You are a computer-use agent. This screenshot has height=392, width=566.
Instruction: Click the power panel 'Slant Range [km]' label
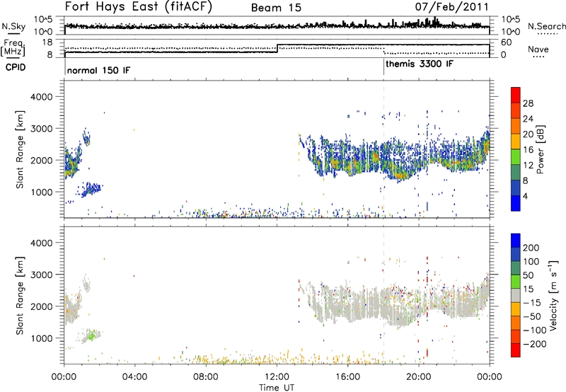(20, 149)
